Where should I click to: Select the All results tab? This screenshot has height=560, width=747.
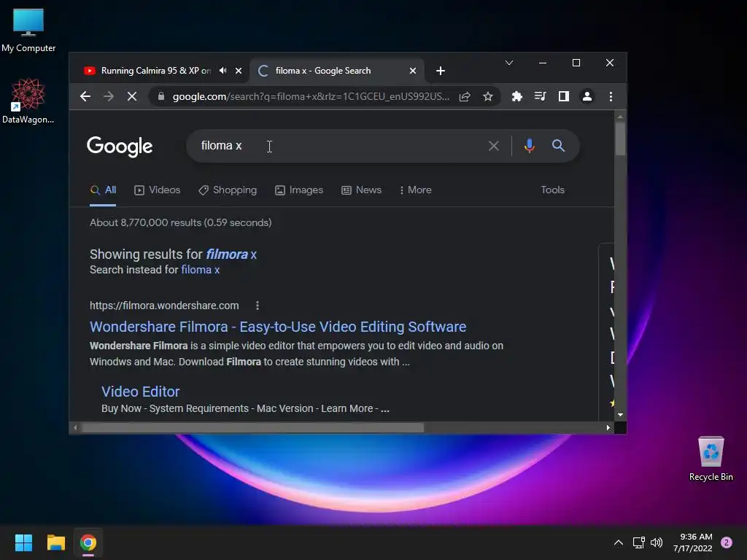click(x=103, y=190)
